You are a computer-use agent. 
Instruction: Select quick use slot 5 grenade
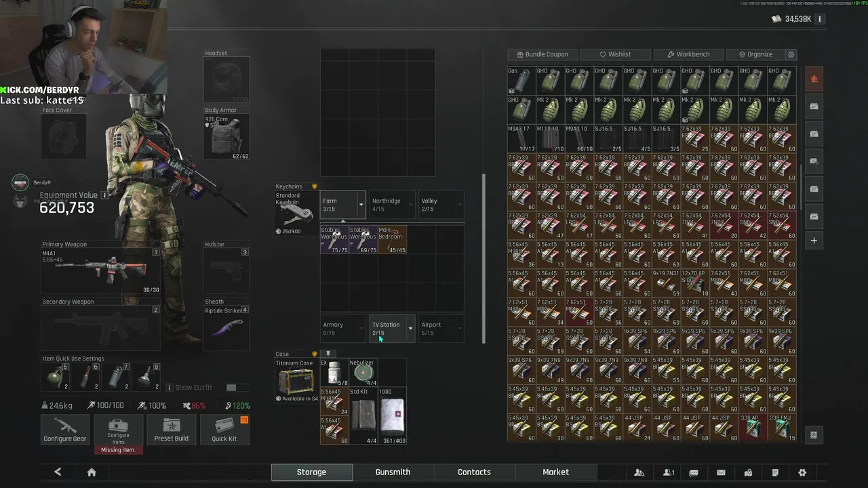coord(54,377)
